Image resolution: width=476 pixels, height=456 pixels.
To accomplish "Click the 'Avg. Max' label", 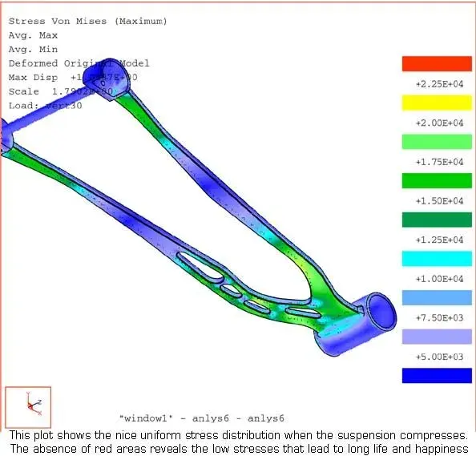I will [33, 35].
